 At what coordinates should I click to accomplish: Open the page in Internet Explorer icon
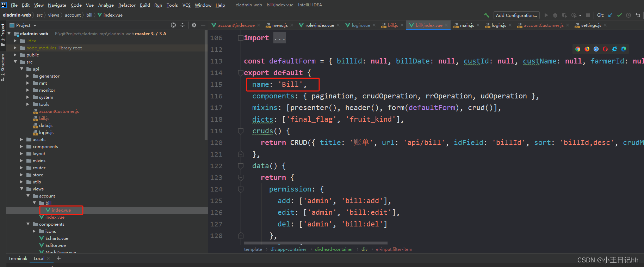tap(614, 49)
